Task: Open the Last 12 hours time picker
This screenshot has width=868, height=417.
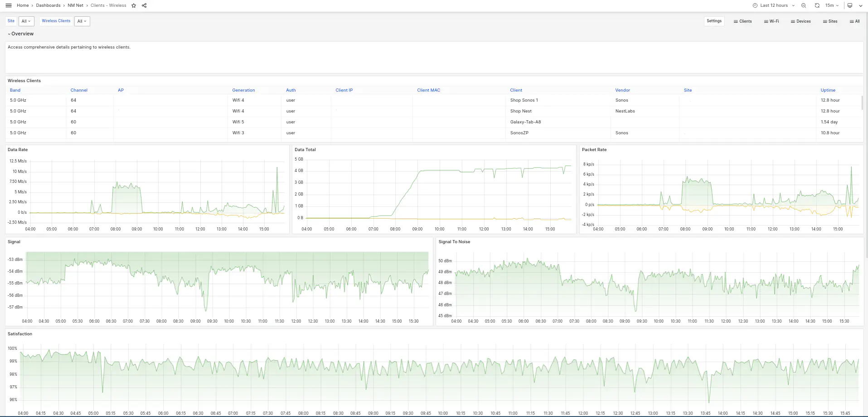Action: 774,5
